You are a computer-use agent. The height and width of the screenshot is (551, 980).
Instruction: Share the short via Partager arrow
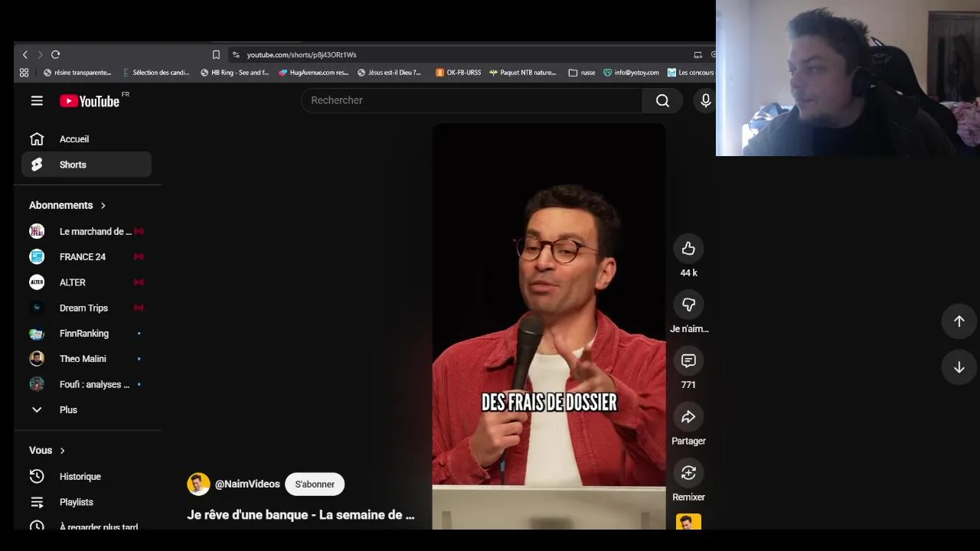point(688,417)
